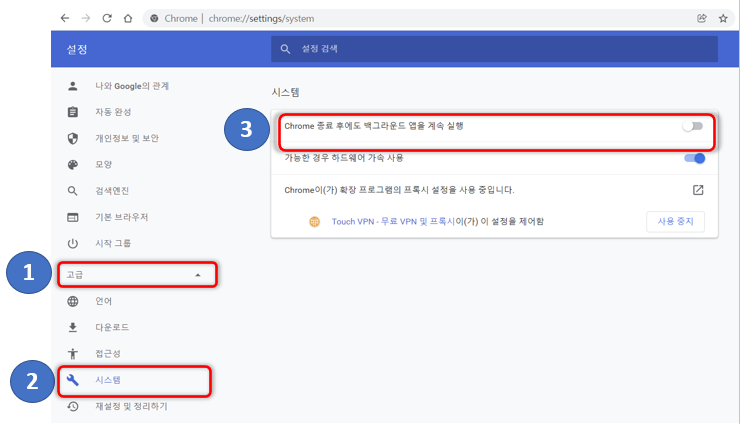Go to 언어 settings
Image resolution: width=740 pixels, height=424 pixels.
103,301
